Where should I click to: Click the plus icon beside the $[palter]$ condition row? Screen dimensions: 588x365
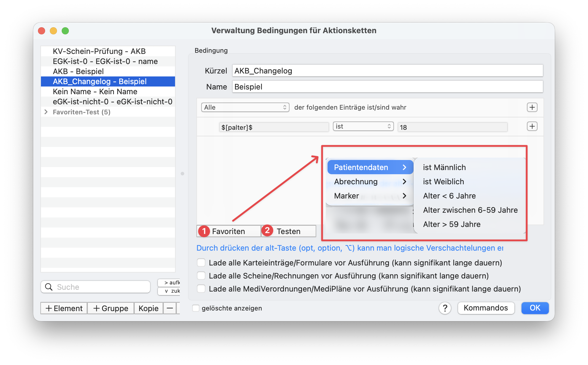532,126
